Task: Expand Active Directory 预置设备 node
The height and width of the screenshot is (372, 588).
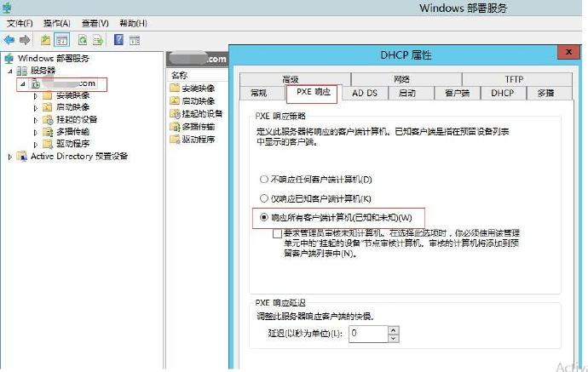Action: pos(10,157)
